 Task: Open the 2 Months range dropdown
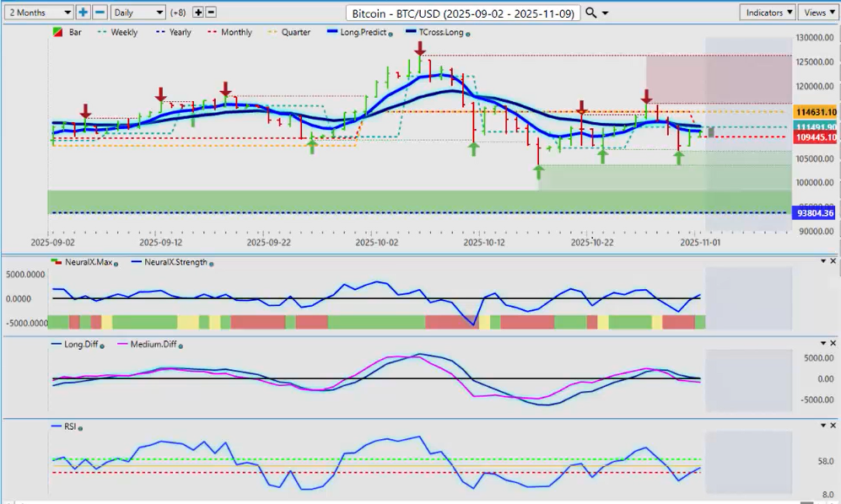pyautogui.click(x=38, y=13)
